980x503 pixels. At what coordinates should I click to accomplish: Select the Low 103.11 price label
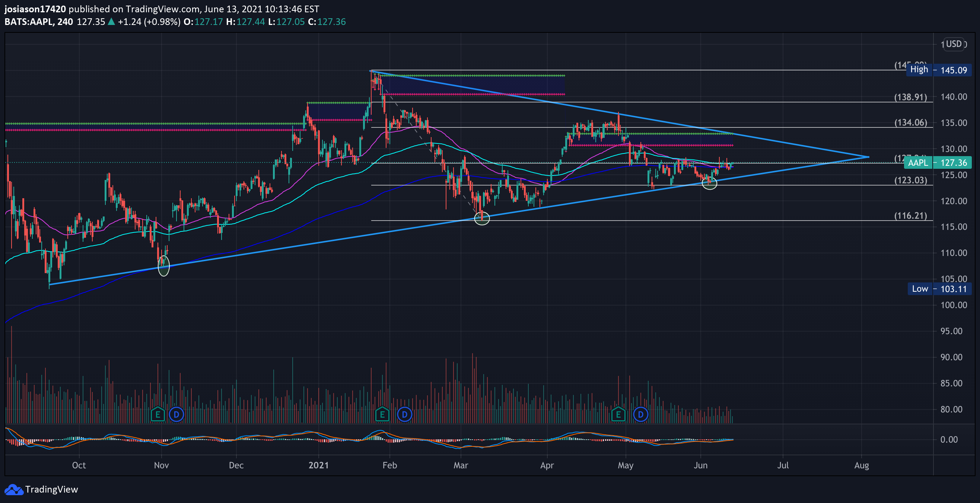(x=940, y=289)
